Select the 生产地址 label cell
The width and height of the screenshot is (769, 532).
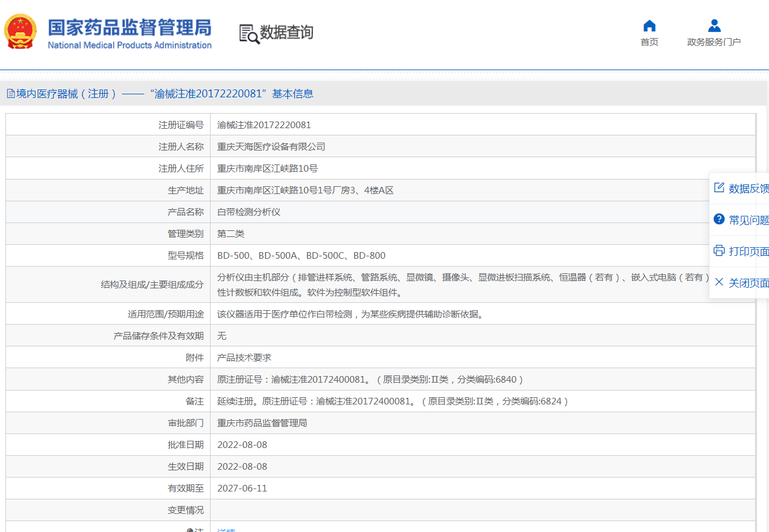pos(108,190)
